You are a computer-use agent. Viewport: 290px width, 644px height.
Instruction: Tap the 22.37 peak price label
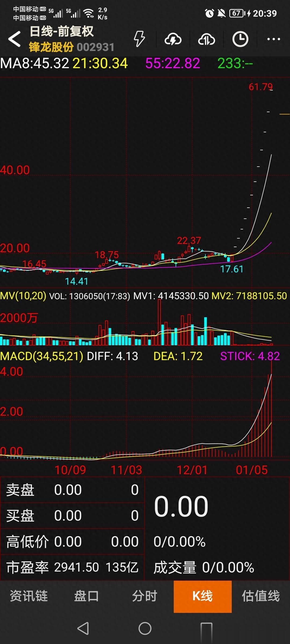(189, 240)
